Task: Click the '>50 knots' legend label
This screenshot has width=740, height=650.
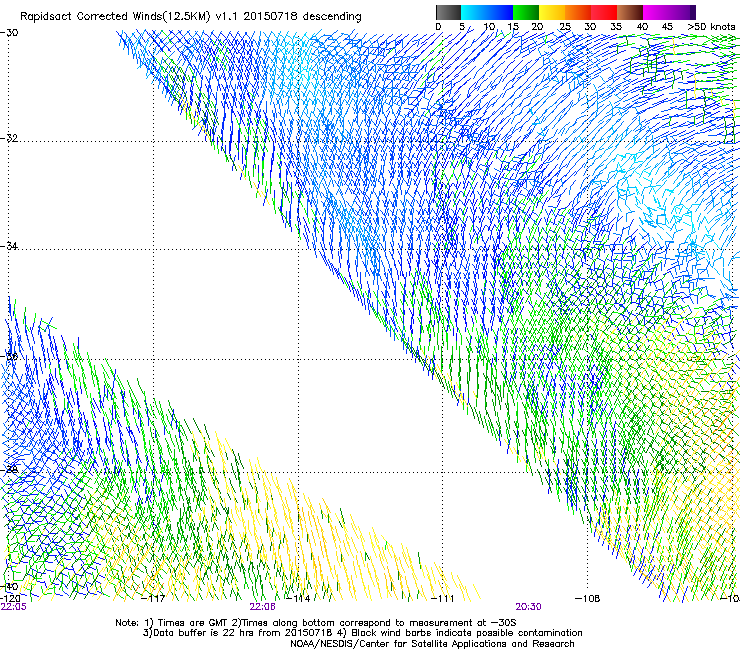Action: click(711, 26)
